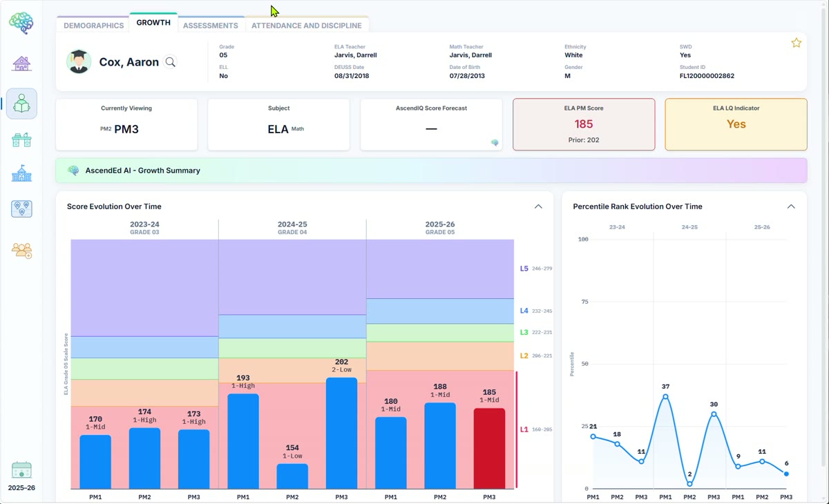Switch to the Demographics tab
Image resolution: width=829 pixels, height=504 pixels.
click(93, 26)
